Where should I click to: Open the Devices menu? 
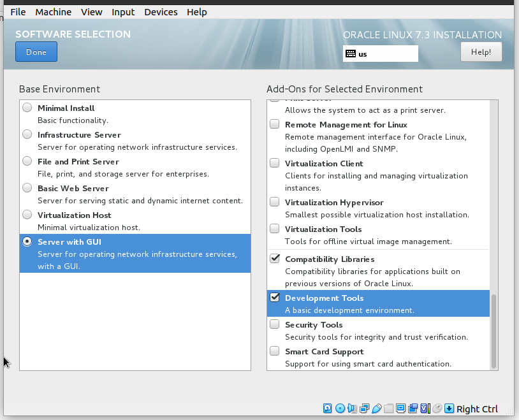161,12
